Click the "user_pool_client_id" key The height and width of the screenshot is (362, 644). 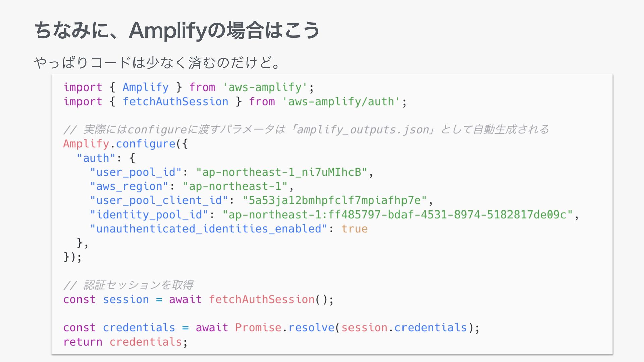pyautogui.click(x=159, y=200)
